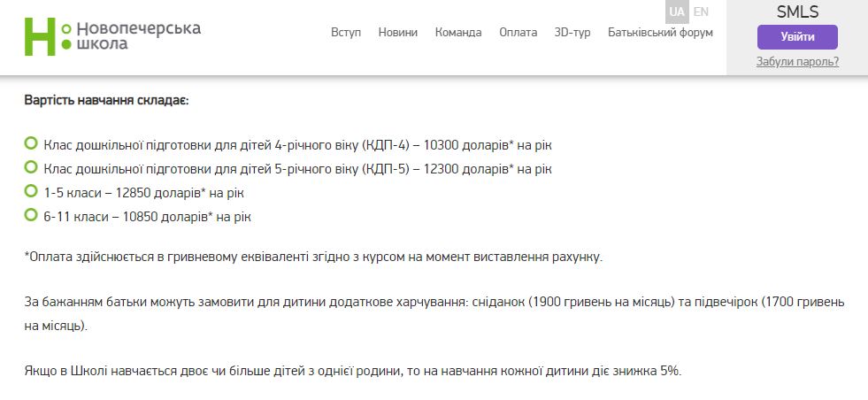This screenshot has width=868, height=400.
Task: Switch the site language to EN
Action: click(701, 12)
